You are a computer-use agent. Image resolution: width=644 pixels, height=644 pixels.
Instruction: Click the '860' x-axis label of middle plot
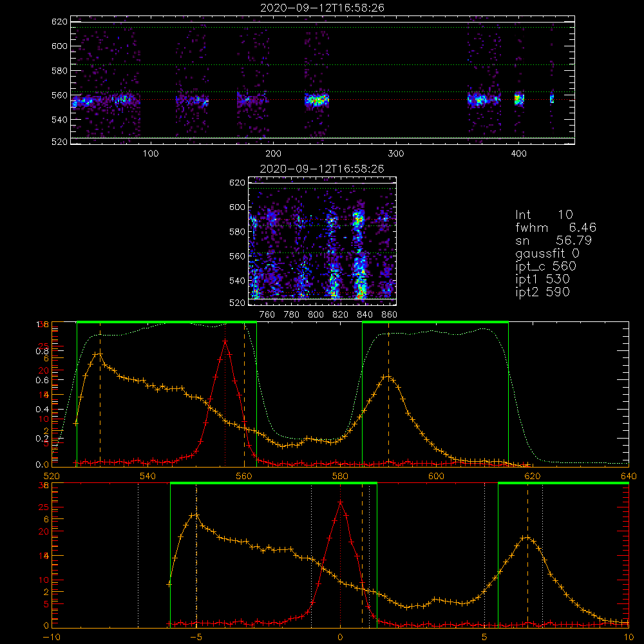(x=390, y=315)
